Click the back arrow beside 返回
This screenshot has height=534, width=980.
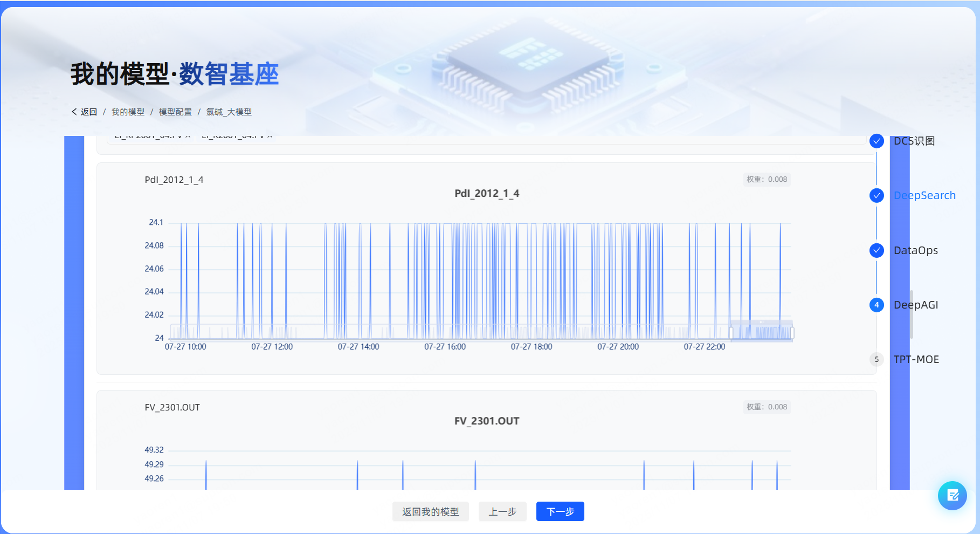(x=74, y=112)
